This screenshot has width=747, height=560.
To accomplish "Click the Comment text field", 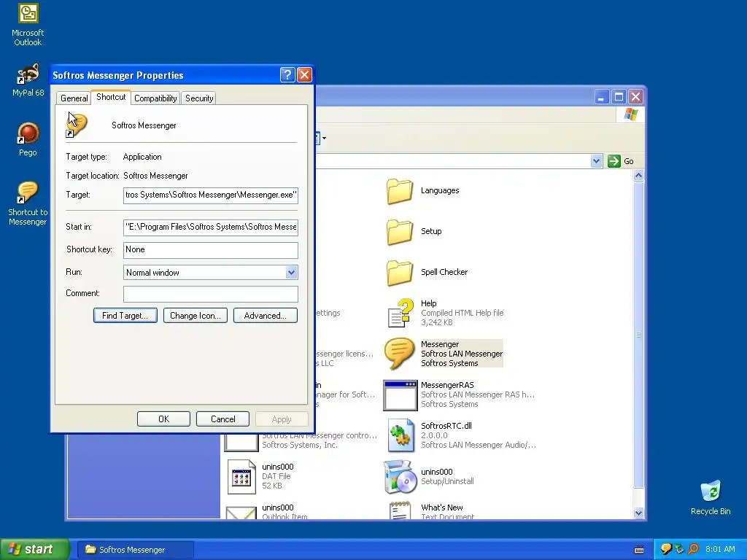I will coord(211,294).
